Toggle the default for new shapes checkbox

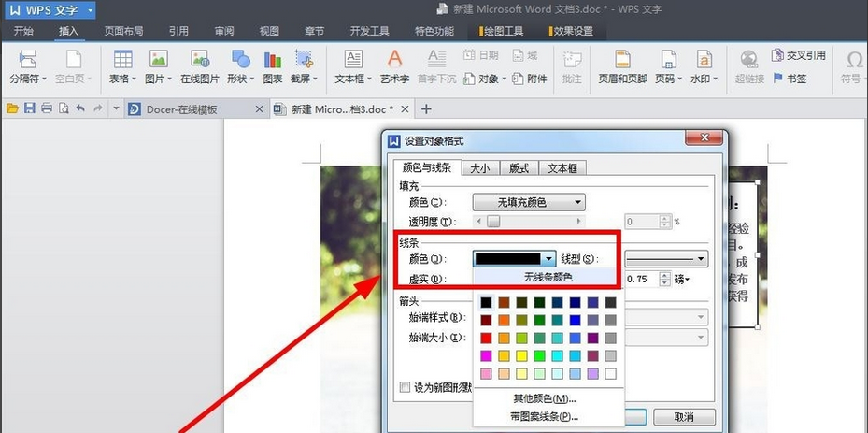click(x=405, y=387)
